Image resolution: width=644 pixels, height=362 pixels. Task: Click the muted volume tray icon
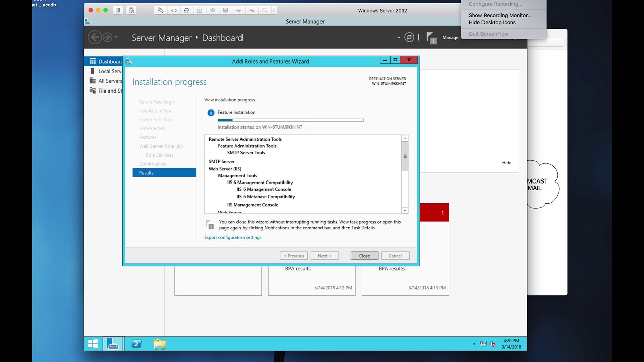[x=492, y=344]
